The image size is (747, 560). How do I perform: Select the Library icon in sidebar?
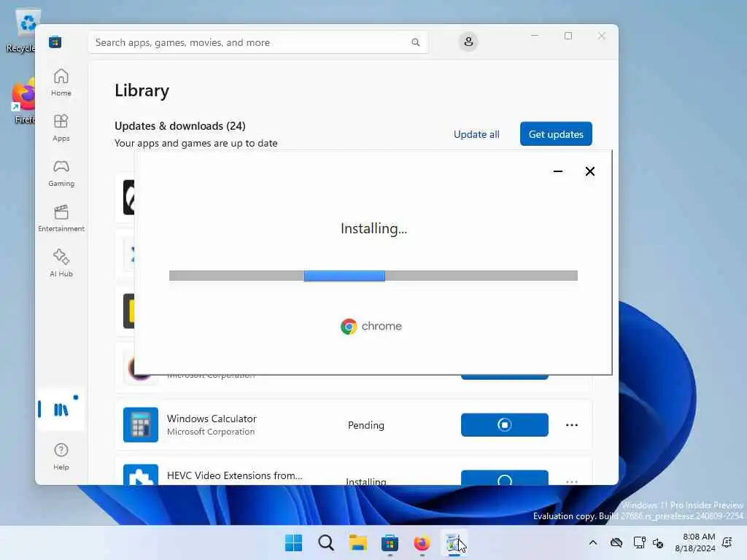pos(61,410)
